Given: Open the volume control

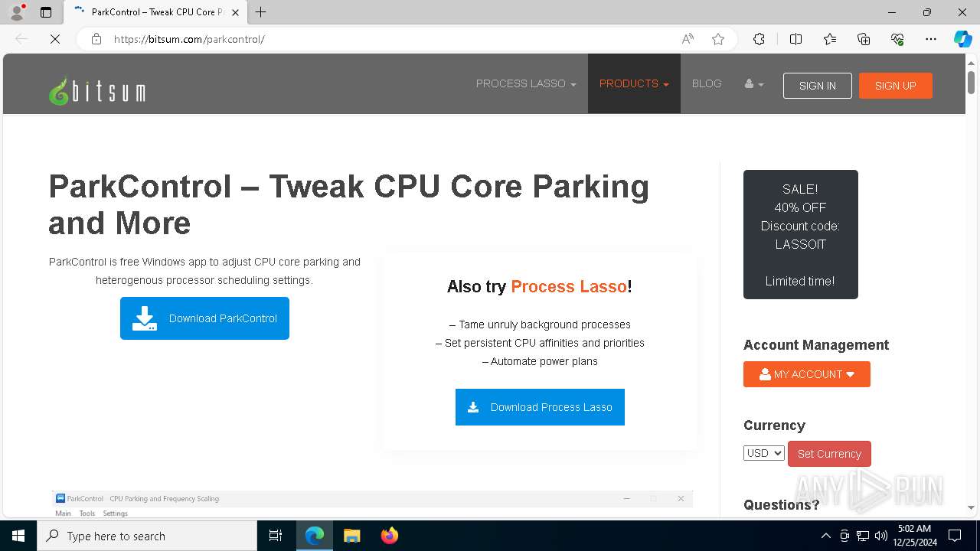Looking at the screenshot, I should [x=881, y=536].
